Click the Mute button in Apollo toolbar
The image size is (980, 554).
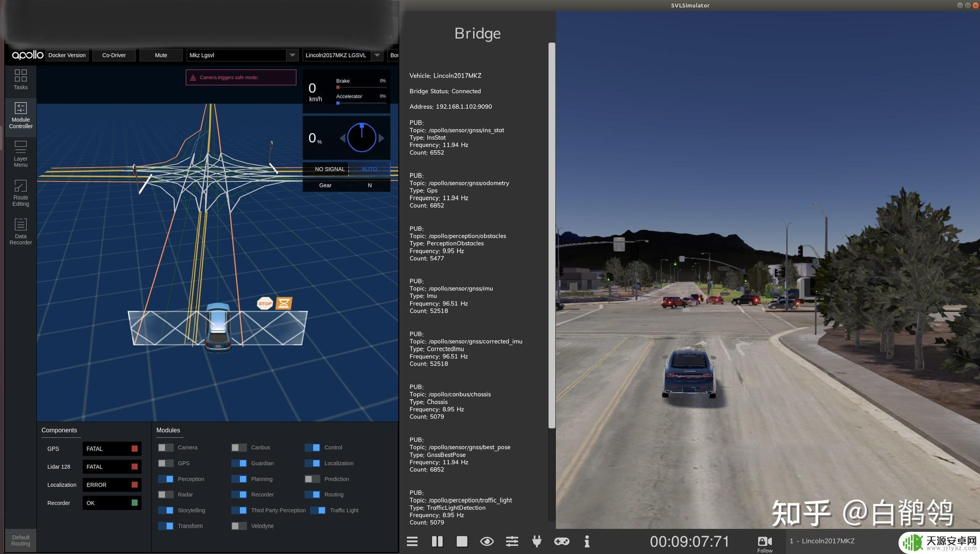pos(160,55)
